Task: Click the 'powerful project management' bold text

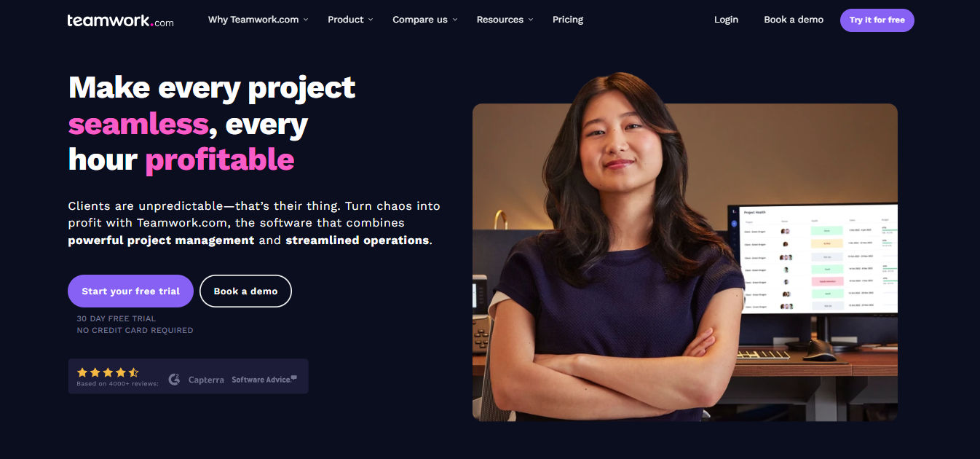Action: click(x=161, y=240)
